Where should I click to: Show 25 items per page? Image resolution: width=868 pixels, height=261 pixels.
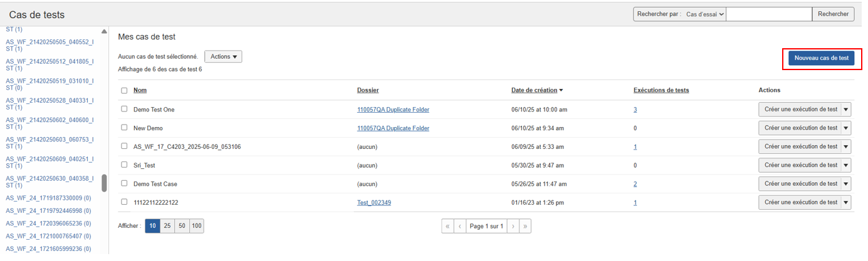pyautogui.click(x=167, y=226)
